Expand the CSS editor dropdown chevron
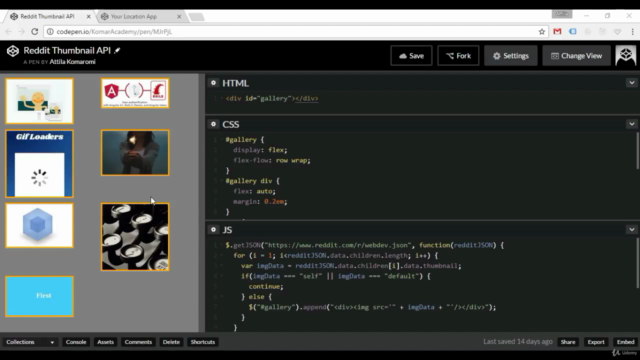Screen dimensions: 640x360 (631, 124)
